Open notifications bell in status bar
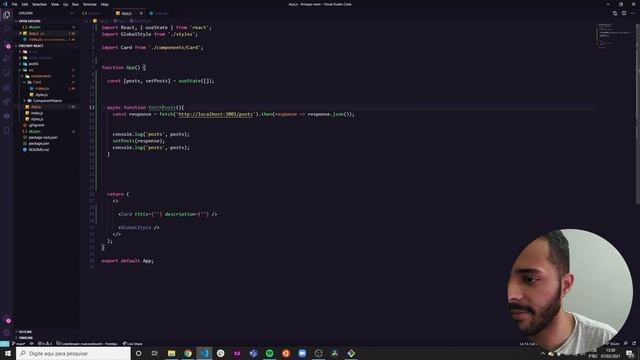 (634, 344)
